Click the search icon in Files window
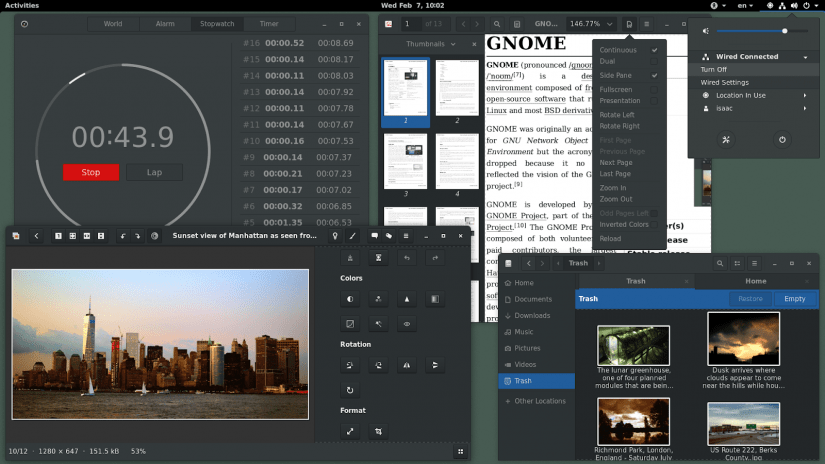This screenshot has width=825, height=464. click(718, 263)
